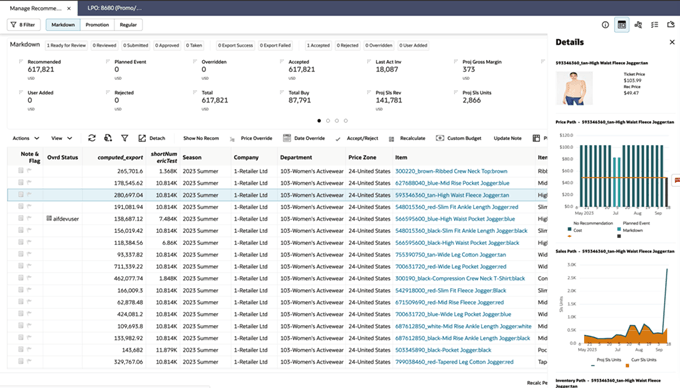The width and height of the screenshot is (680, 388).
Task: Go to second metrics carousel page dot
Action: click(328, 121)
